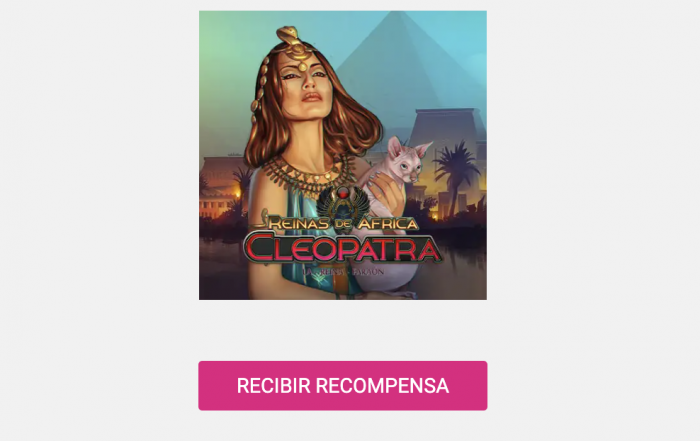The height and width of the screenshot is (441, 700).
Task: Click Cleopatra's face in the artwork
Action: pos(308,83)
